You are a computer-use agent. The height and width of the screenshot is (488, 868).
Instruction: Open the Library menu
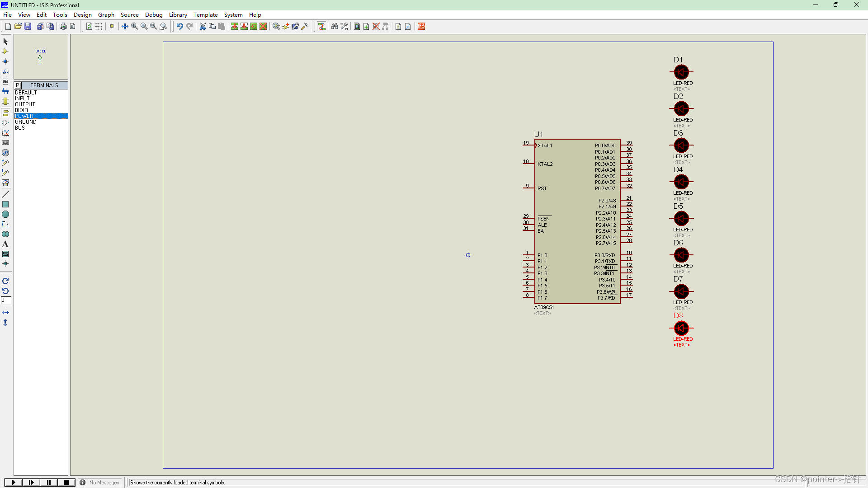(x=178, y=14)
